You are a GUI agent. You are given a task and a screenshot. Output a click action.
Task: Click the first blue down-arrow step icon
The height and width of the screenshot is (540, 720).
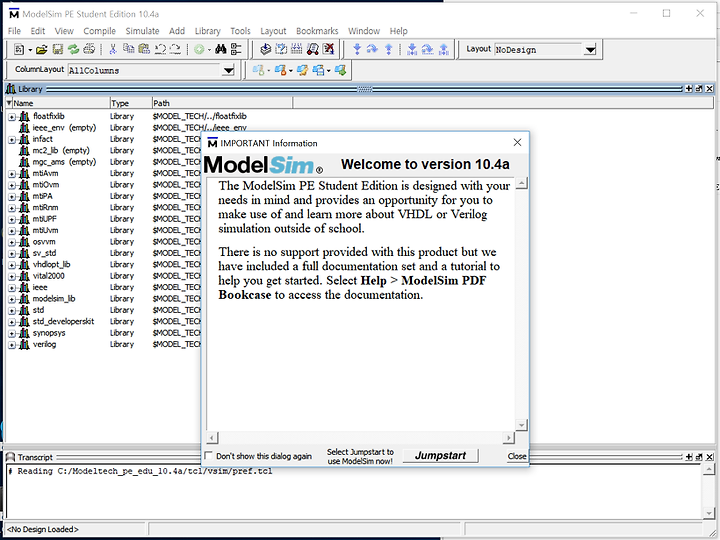[357, 49]
